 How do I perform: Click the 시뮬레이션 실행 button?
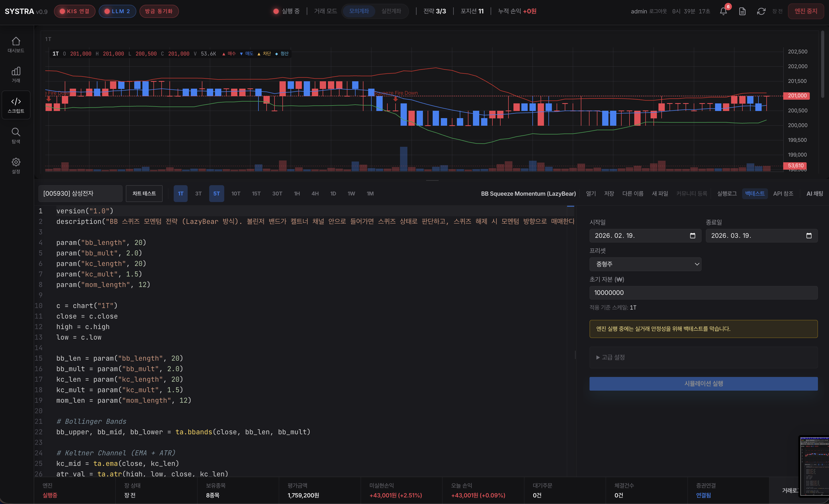pyautogui.click(x=703, y=383)
